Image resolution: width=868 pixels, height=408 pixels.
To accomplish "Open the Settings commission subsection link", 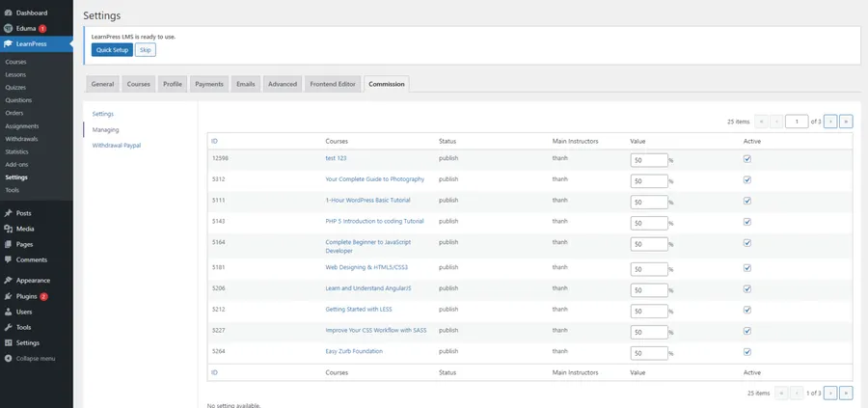I will coord(103,114).
